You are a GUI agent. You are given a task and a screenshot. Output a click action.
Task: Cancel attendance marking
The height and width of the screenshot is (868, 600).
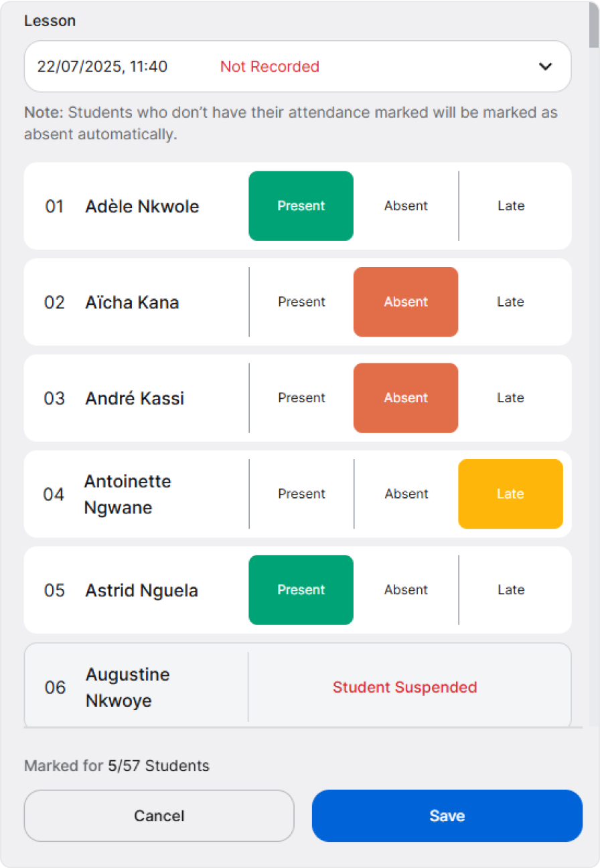(x=159, y=816)
